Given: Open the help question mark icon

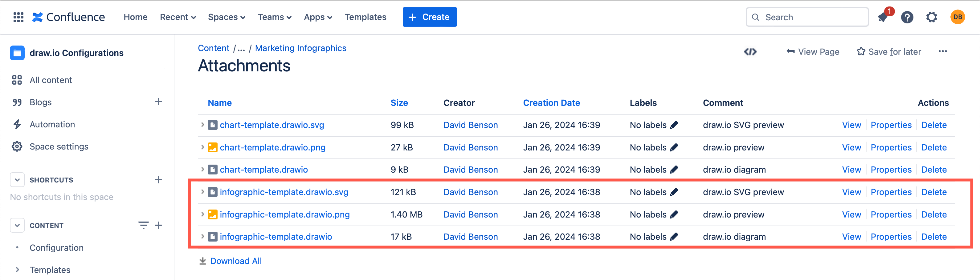Looking at the screenshot, I should tap(907, 17).
